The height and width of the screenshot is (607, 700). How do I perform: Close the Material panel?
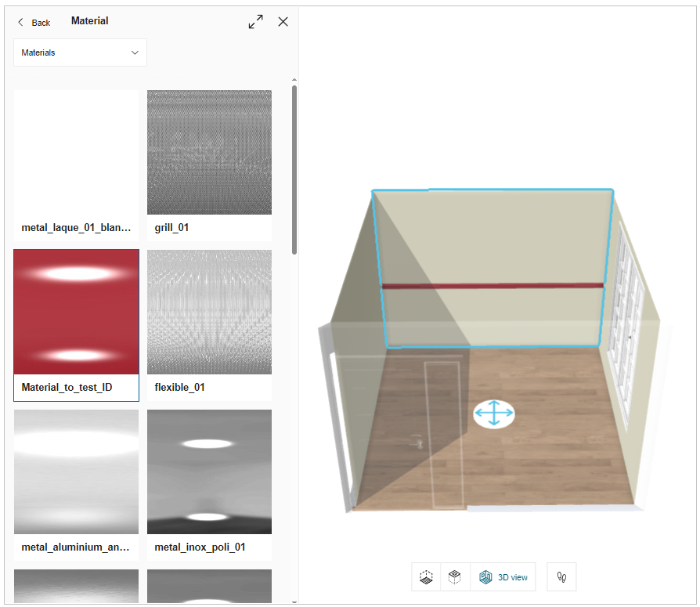point(283,22)
